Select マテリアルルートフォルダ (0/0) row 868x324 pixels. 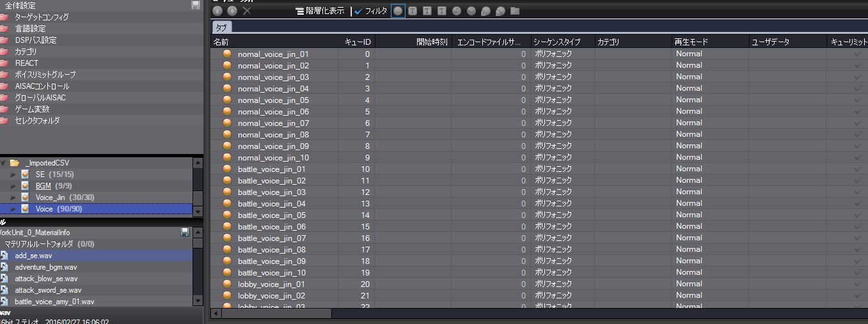(x=96, y=244)
